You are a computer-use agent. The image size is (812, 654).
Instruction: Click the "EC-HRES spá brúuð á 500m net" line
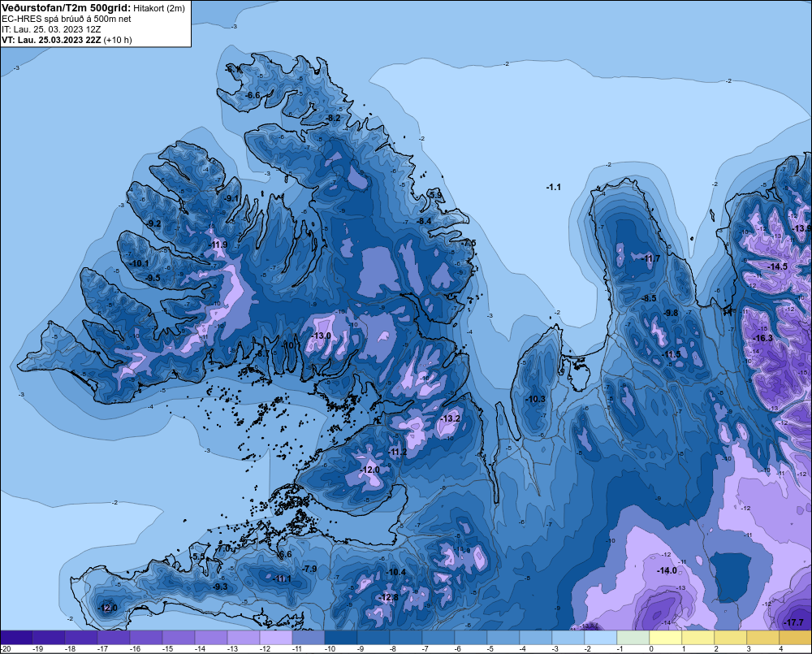tap(67, 19)
